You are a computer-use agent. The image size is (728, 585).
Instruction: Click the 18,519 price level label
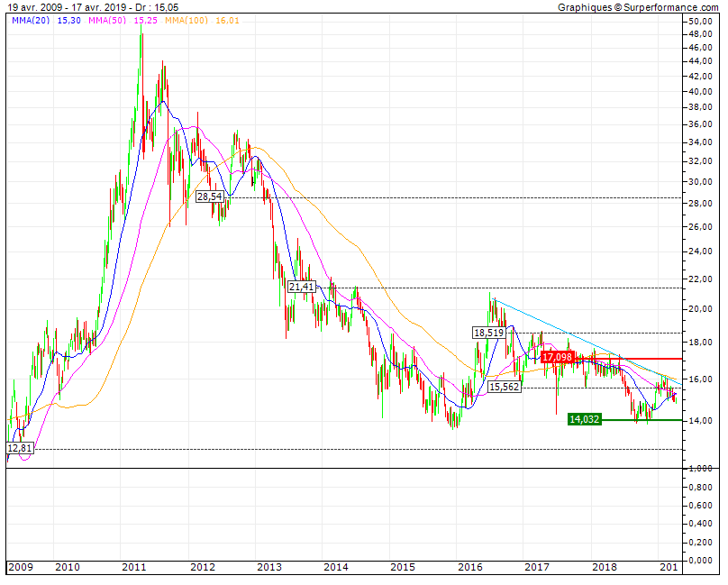tap(488, 333)
